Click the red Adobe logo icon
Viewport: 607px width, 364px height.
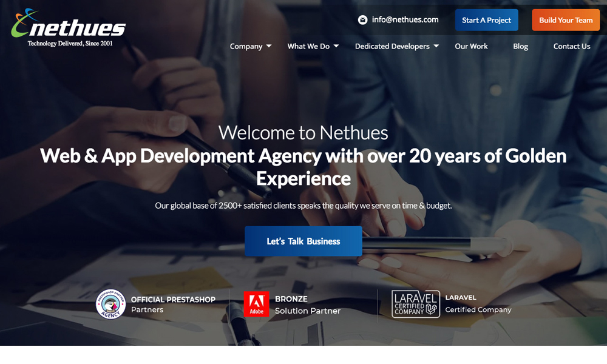[x=256, y=304]
